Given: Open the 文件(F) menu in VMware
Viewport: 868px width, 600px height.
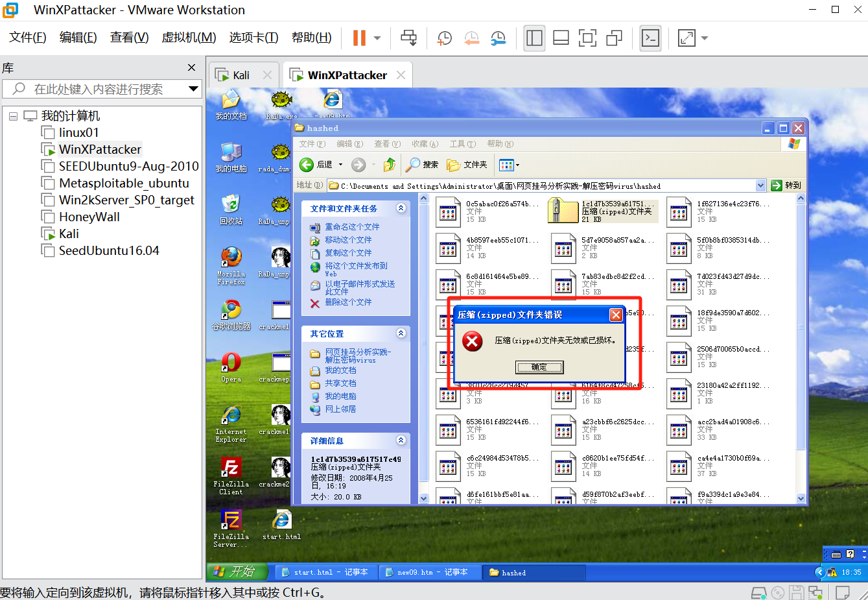Looking at the screenshot, I should click(28, 38).
